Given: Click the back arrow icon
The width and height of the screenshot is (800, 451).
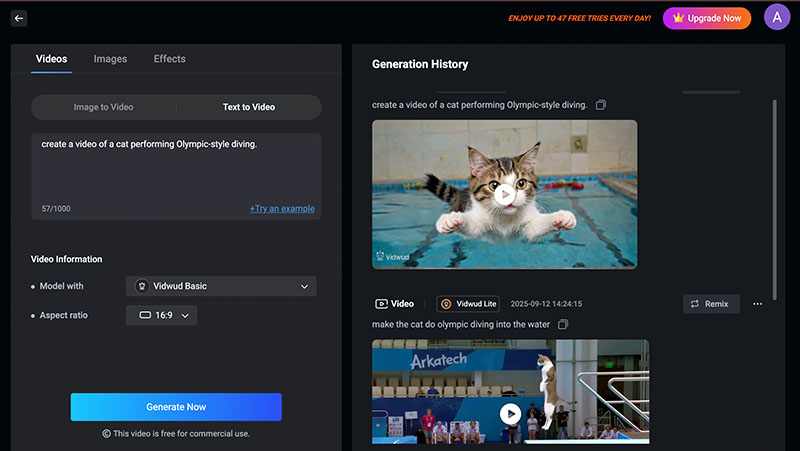Looking at the screenshot, I should pyautogui.click(x=19, y=18).
